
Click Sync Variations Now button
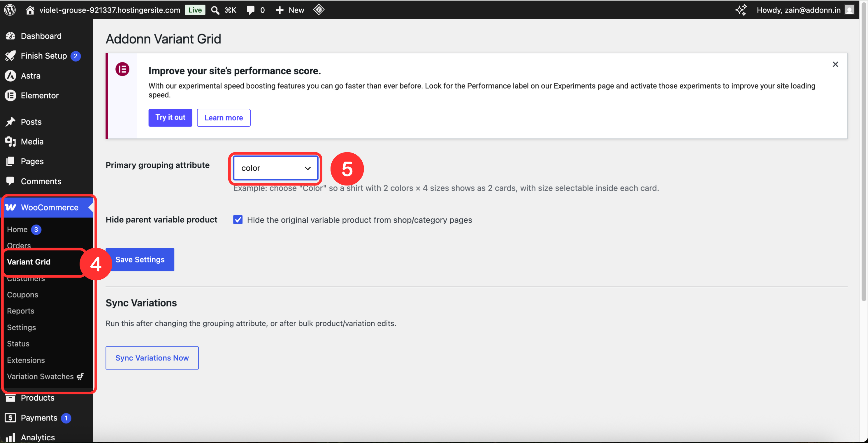pos(152,358)
